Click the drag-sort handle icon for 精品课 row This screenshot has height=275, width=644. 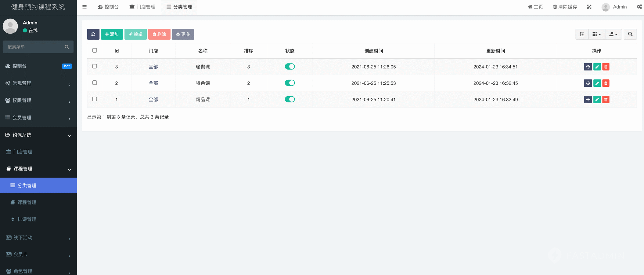point(588,100)
